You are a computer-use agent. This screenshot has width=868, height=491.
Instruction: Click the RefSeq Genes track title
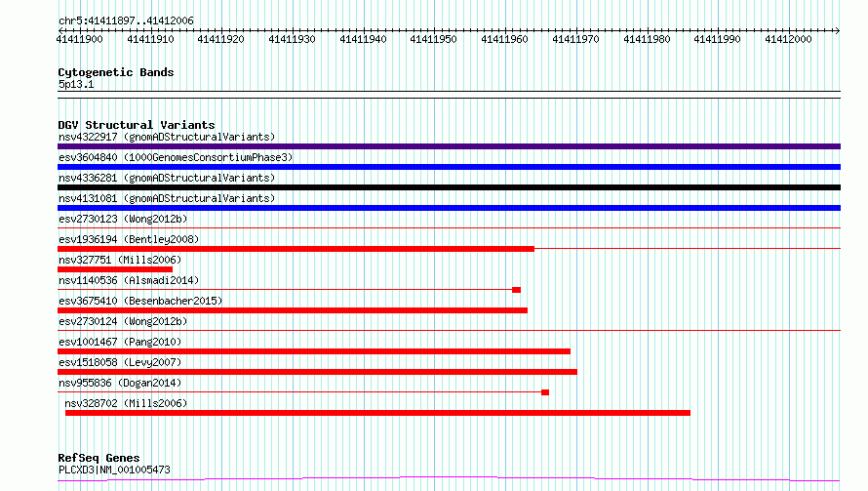click(x=99, y=459)
